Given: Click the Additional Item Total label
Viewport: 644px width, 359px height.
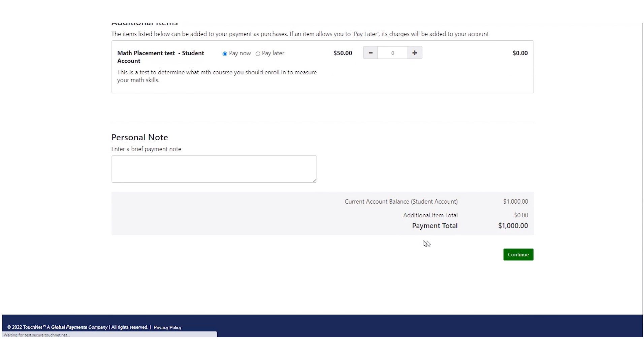Looking at the screenshot, I should point(430,215).
